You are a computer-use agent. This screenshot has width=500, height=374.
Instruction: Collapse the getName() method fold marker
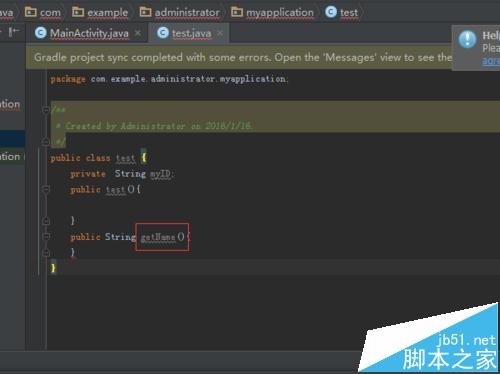pyautogui.click(x=46, y=236)
